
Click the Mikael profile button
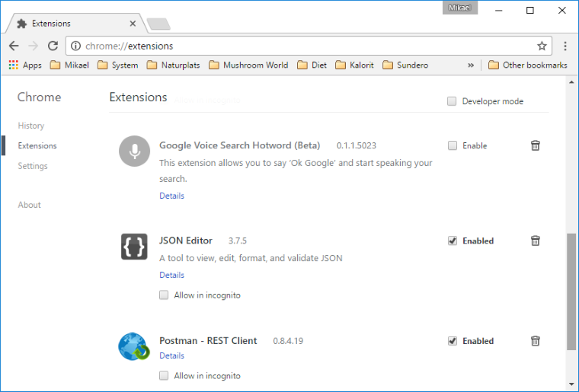(459, 8)
